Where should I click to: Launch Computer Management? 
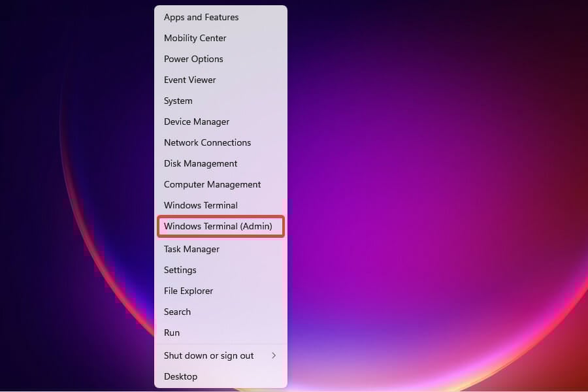point(221,184)
